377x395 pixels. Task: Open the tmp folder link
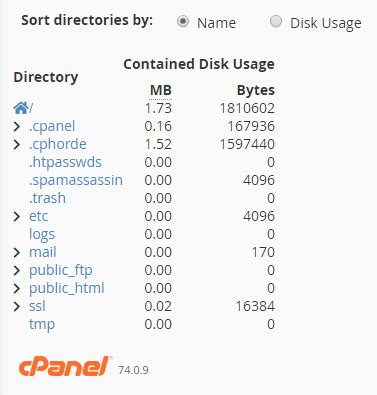(x=42, y=324)
